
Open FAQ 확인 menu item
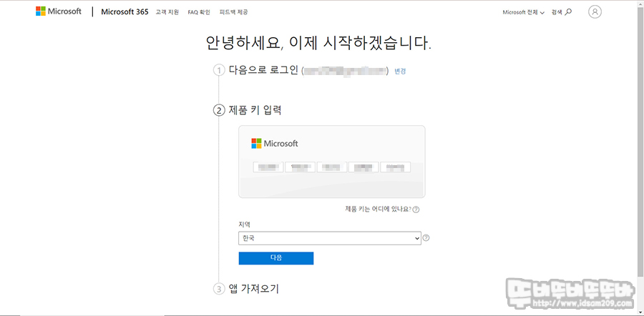click(x=199, y=12)
